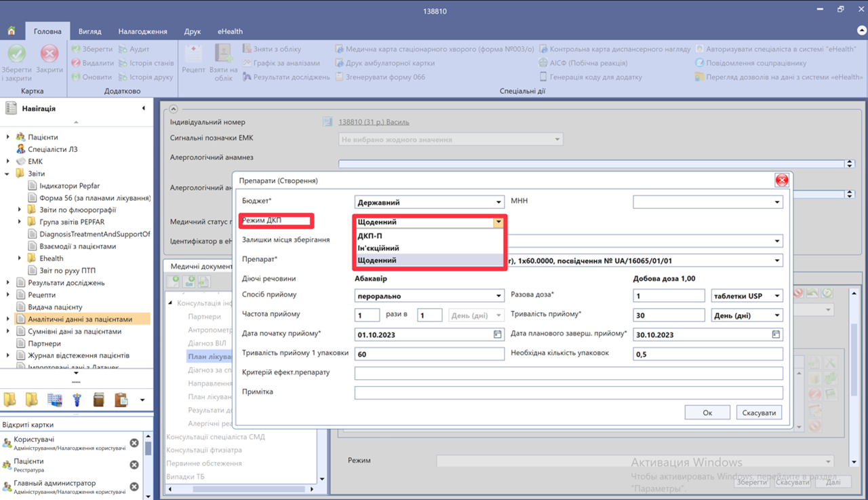The height and width of the screenshot is (500, 868).
Task: Switch to the Друк tab
Action: [193, 31]
